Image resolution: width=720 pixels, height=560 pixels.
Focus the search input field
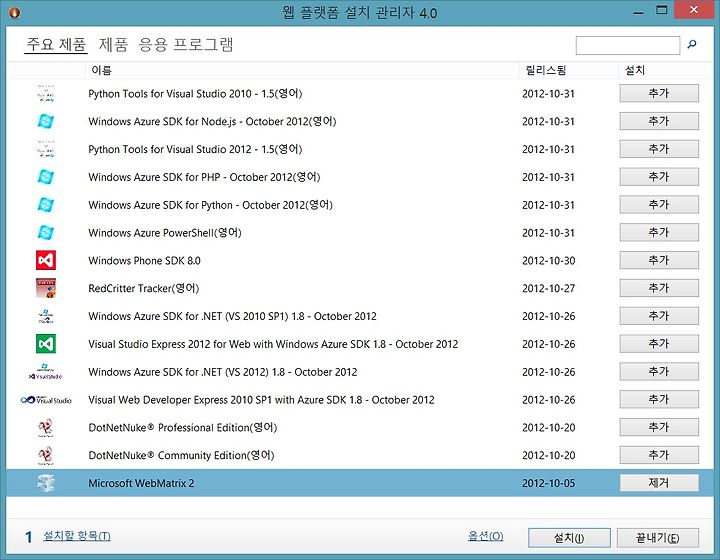point(628,45)
